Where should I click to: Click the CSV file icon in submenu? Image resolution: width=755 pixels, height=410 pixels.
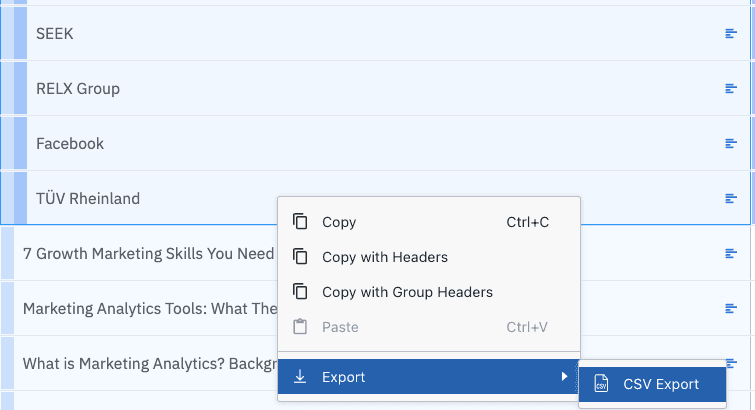(x=601, y=384)
